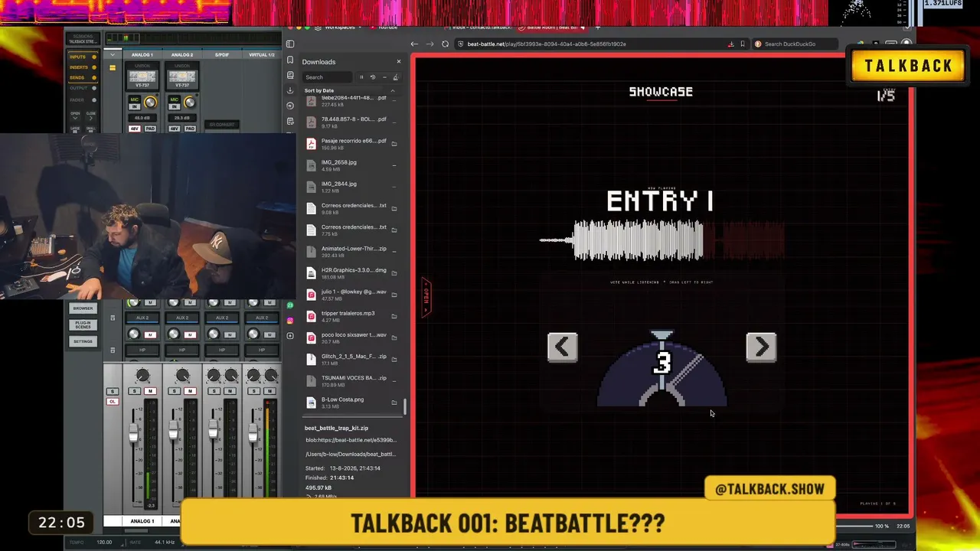Open the AUX 2 send selector on Analog 1
The image size is (980, 551).
click(x=142, y=318)
